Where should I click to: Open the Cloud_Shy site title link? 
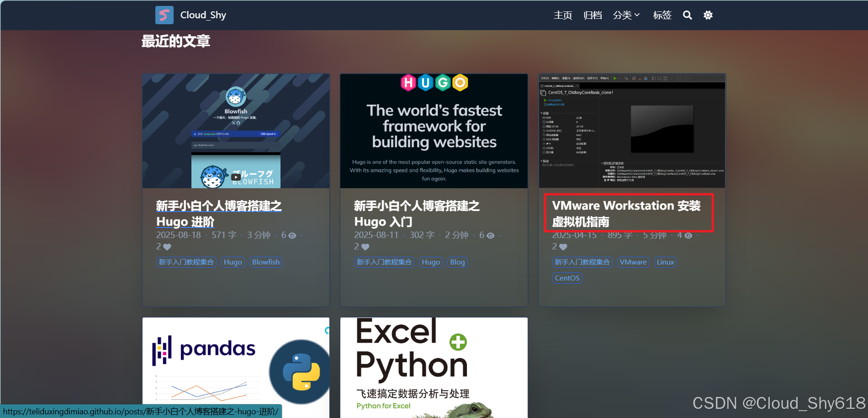click(203, 15)
